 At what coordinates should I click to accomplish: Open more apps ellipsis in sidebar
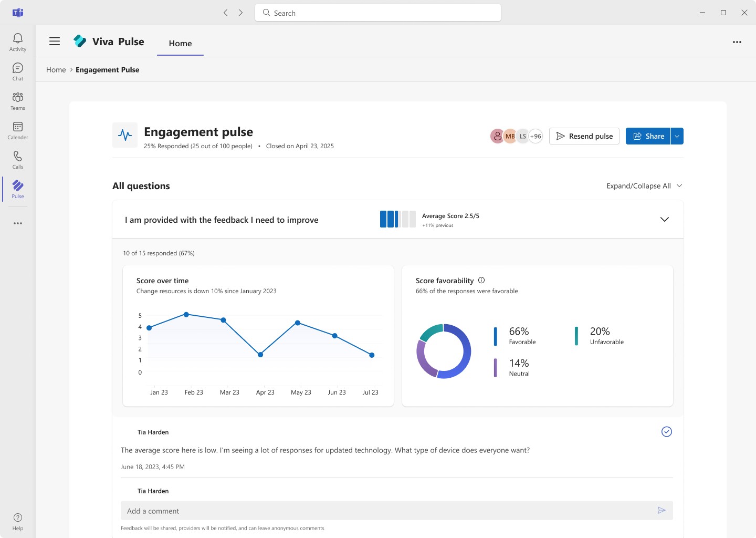point(18,223)
